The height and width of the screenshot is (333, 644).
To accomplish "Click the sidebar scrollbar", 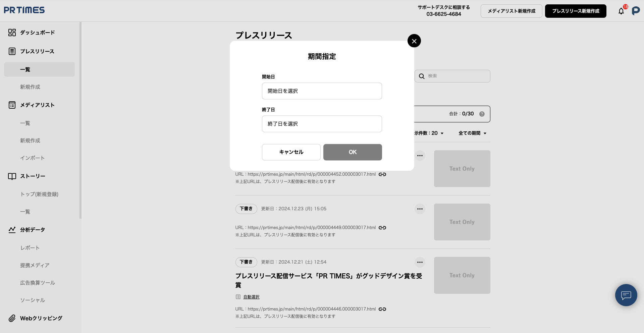I will (80, 120).
